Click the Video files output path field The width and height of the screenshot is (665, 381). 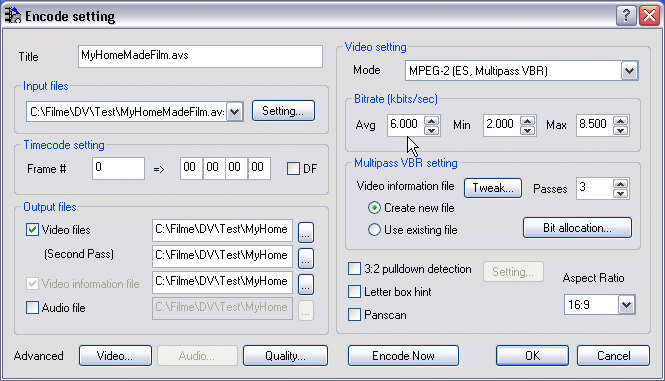tap(222, 230)
